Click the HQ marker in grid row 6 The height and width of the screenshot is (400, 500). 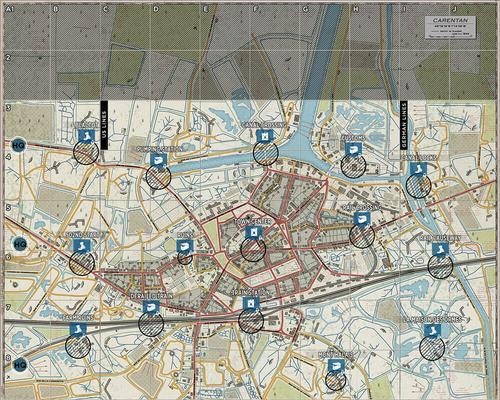(20, 244)
